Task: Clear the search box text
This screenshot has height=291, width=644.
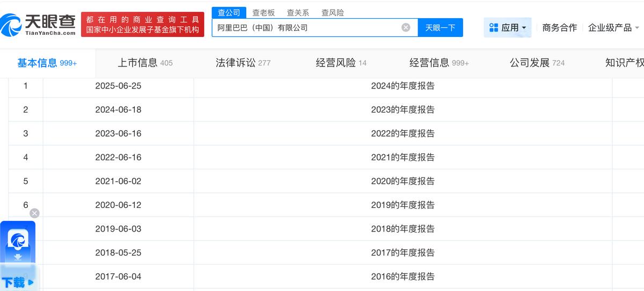Action: tap(406, 27)
